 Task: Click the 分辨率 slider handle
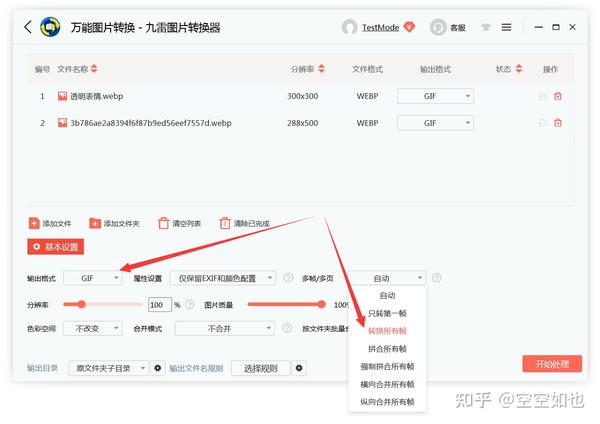tap(82, 305)
